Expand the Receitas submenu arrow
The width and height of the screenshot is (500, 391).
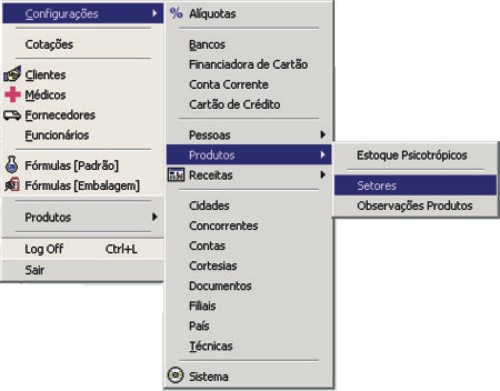click(322, 175)
